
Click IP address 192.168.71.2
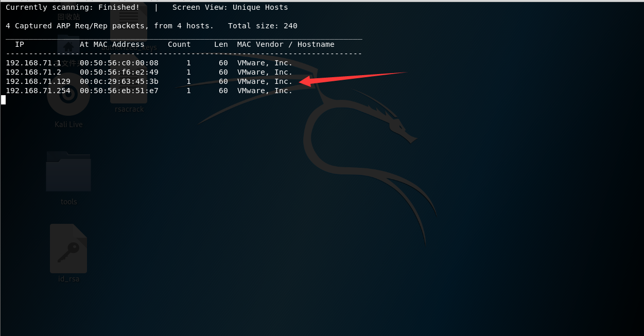coord(33,72)
